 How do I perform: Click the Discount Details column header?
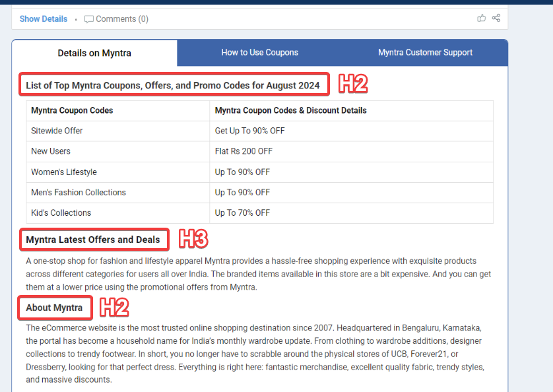[x=351, y=111]
